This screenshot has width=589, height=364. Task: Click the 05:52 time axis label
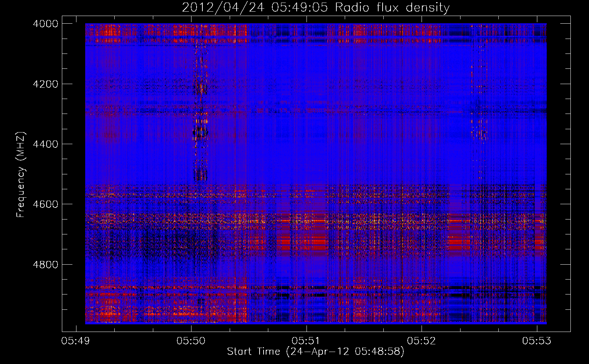pos(422,341)
